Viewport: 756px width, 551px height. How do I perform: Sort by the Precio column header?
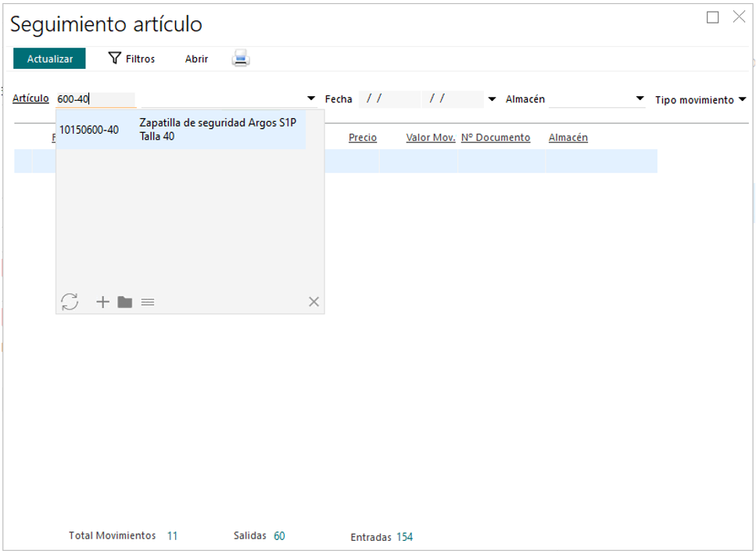click(362, 138)
